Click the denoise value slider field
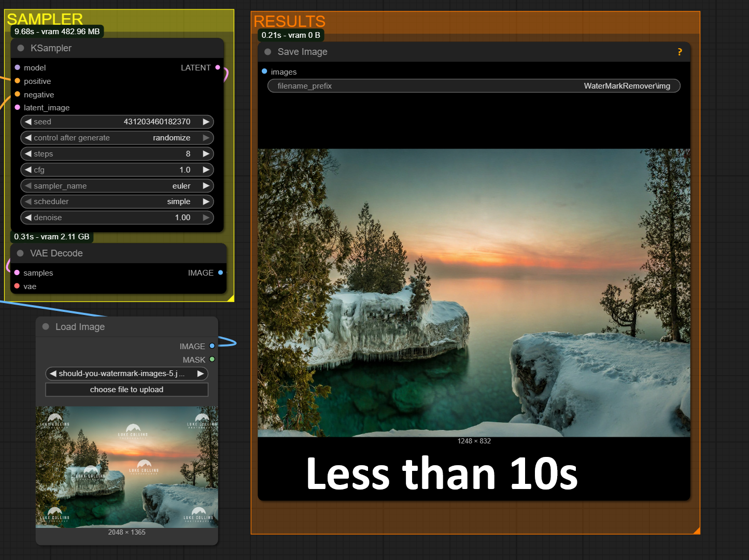The height and width of the screenshot is (560, 749). [117, 218]
